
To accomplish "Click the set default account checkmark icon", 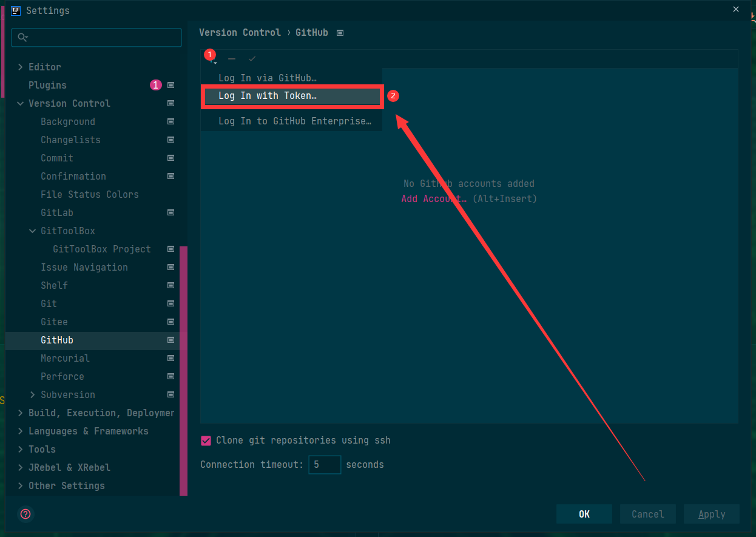I will (x=252, y=59).
